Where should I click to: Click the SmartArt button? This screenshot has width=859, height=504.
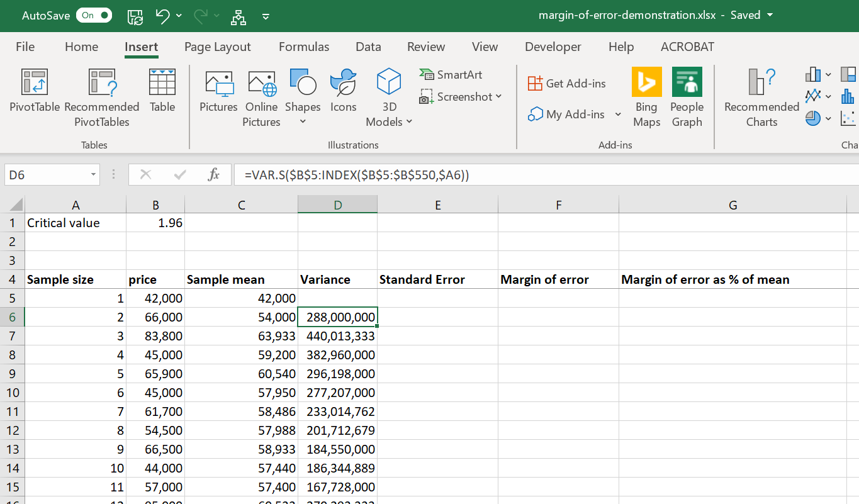pos(451,75)
